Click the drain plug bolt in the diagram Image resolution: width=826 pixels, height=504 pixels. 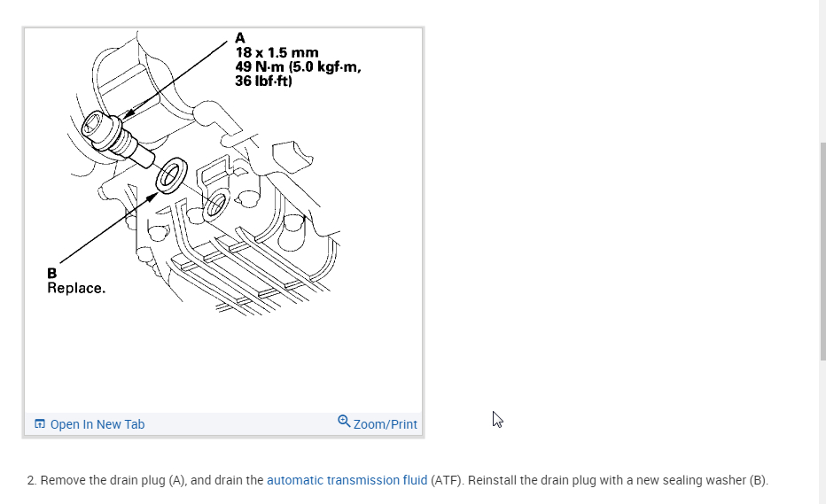point(118,139)
